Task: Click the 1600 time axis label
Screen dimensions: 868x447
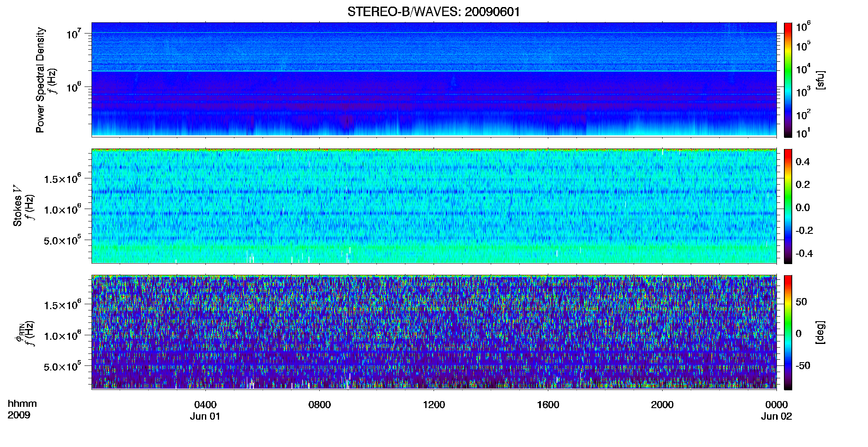Action: (x=548, y=404)
